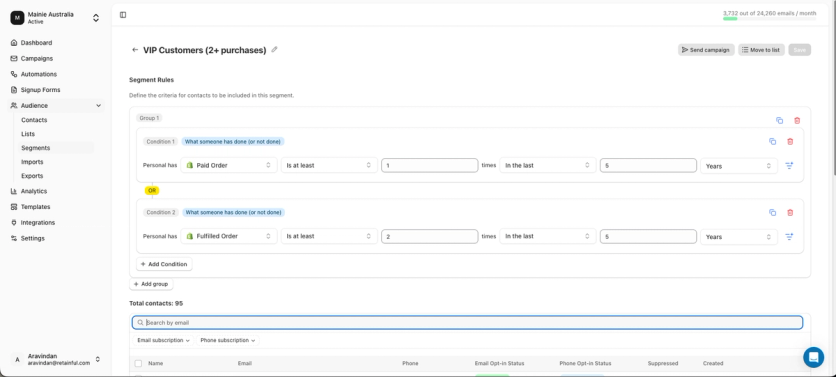Click the Condition 1 times count field
Screen dimensions: 836x377
pos(430,165)
